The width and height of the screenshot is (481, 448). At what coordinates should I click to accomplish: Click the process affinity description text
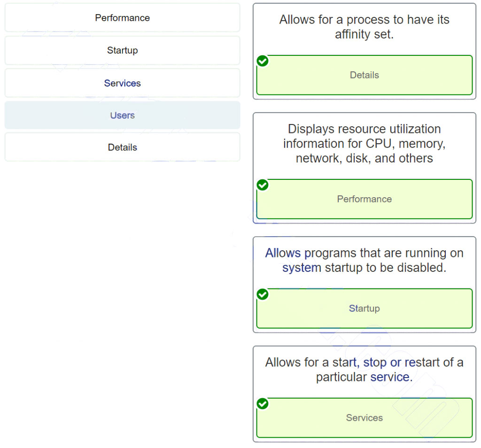(364, 27)
